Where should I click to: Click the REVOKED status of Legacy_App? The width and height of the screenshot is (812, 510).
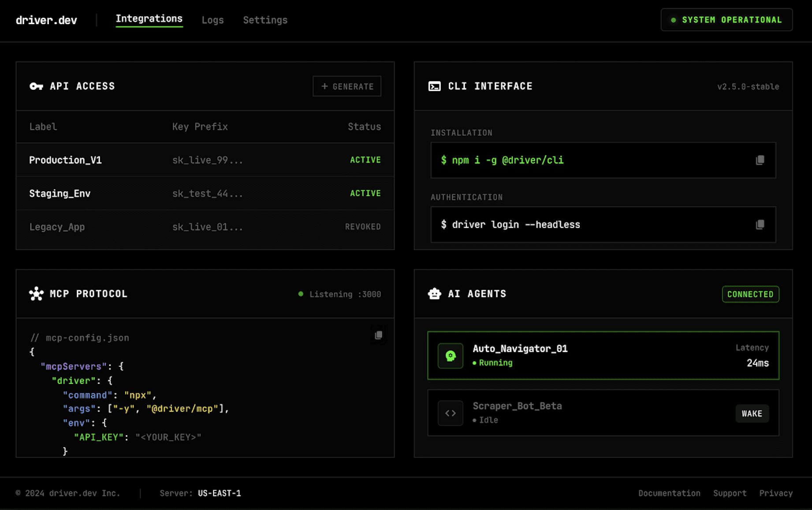coord(363,227)
